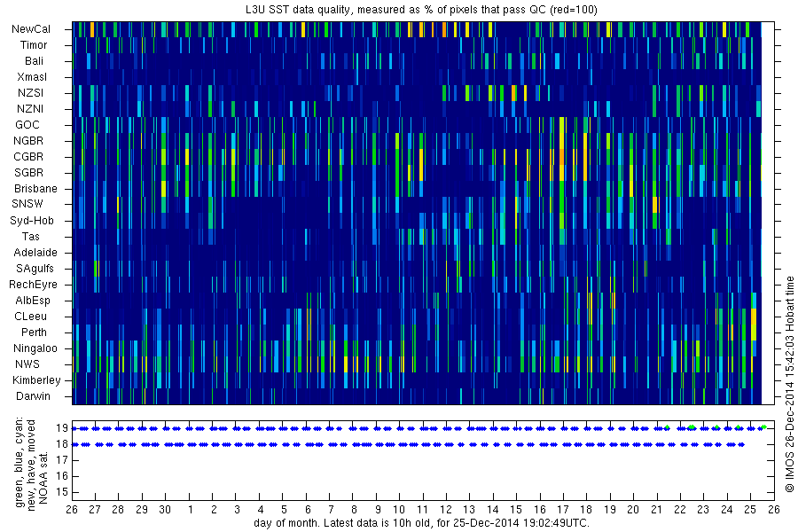Click the NGBR row label

click(x=28, y=141)
